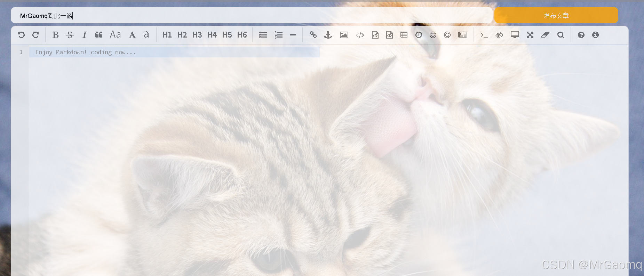Insert an H5 heading
Image resolution: width=644 pixels, height=276 pixels.
click(227, 35)
